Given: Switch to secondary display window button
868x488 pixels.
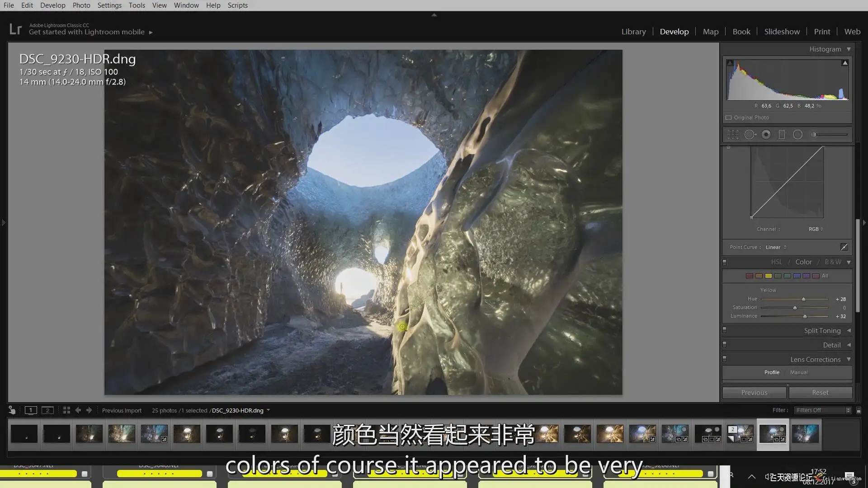Looking at the screenshot, I should click(x=47, y=410).
